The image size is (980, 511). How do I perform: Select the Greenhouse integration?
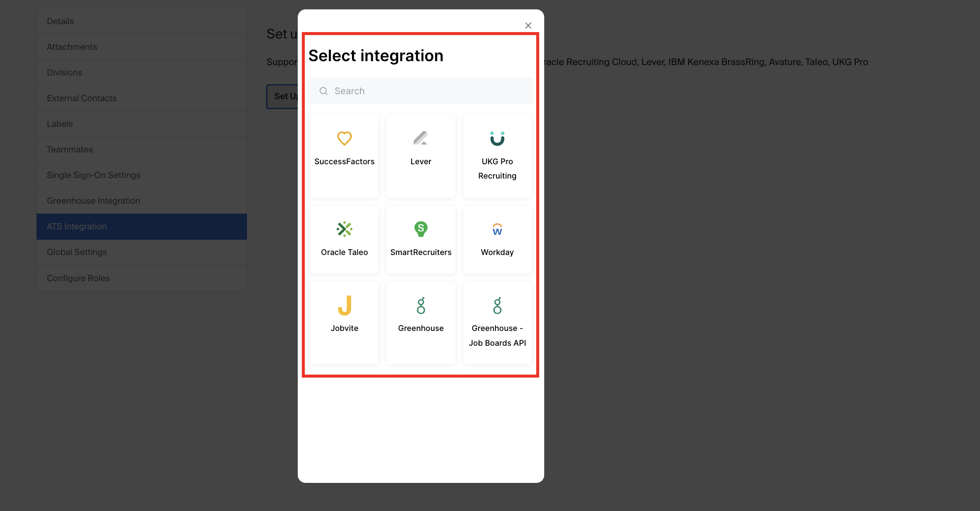click(x=420, y=323)
